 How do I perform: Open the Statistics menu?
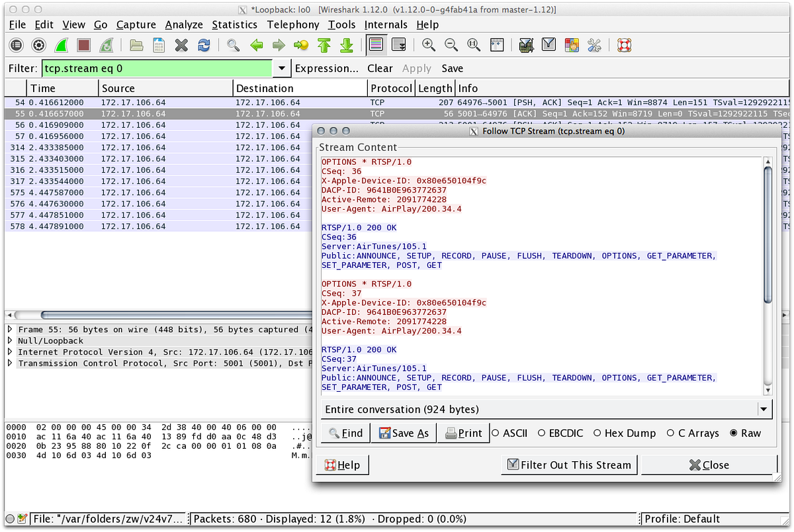point(234,24)
